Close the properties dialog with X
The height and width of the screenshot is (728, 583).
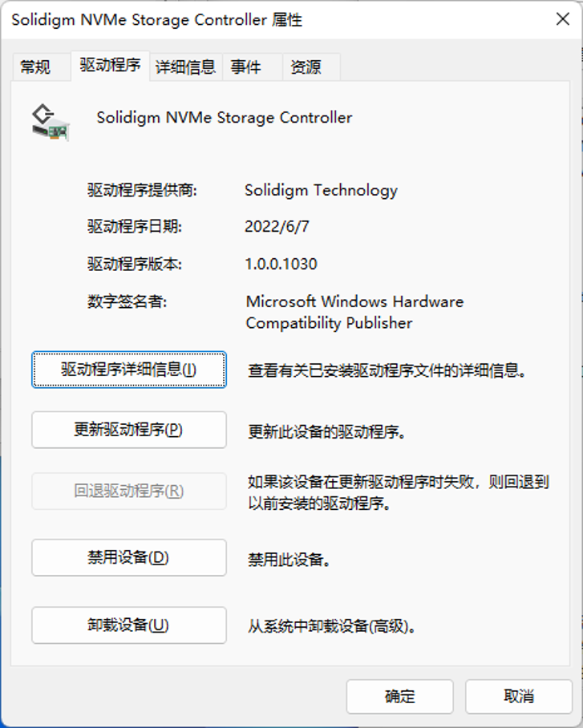pyautogui.click(x=563, y=20)
